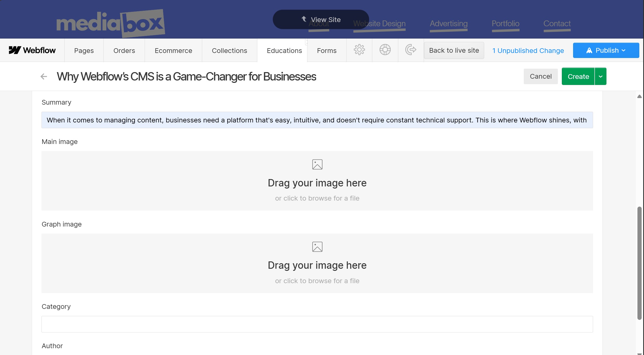Click into the Category input field
The image size is (644, 355).
point(317,324)
